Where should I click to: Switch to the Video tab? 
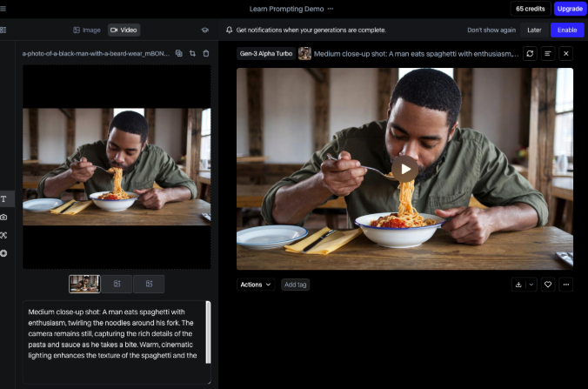tap(124, 30)
